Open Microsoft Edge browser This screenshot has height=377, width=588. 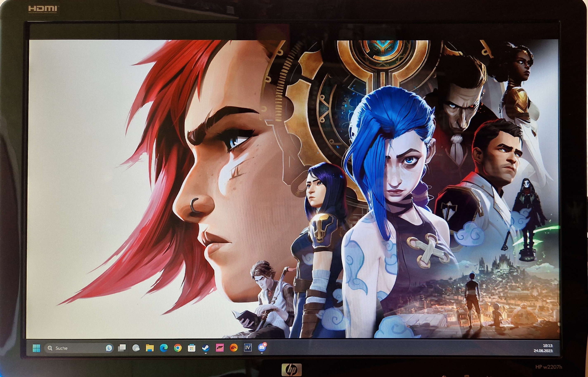pyautogui.click(x=164, y=348)
